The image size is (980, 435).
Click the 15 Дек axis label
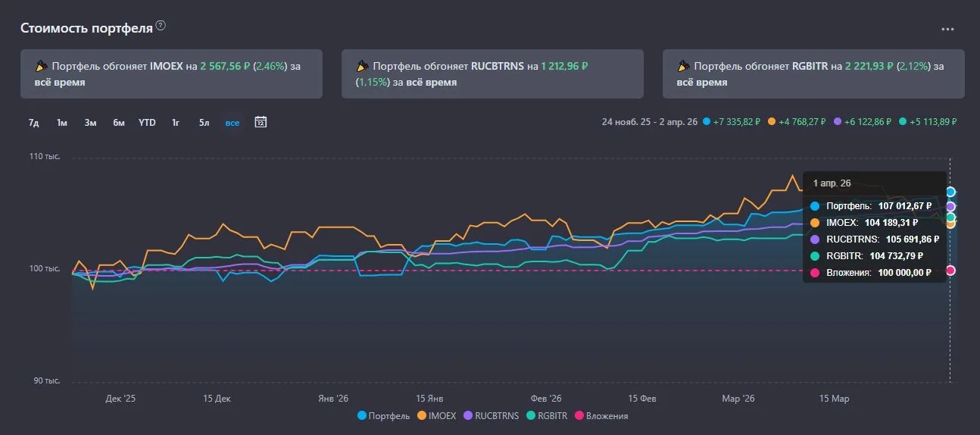pyautogui.click(x=217, y=398)
